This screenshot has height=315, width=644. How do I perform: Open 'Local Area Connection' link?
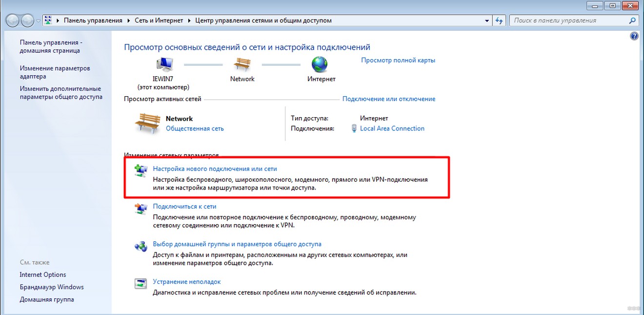coord(392,128)
